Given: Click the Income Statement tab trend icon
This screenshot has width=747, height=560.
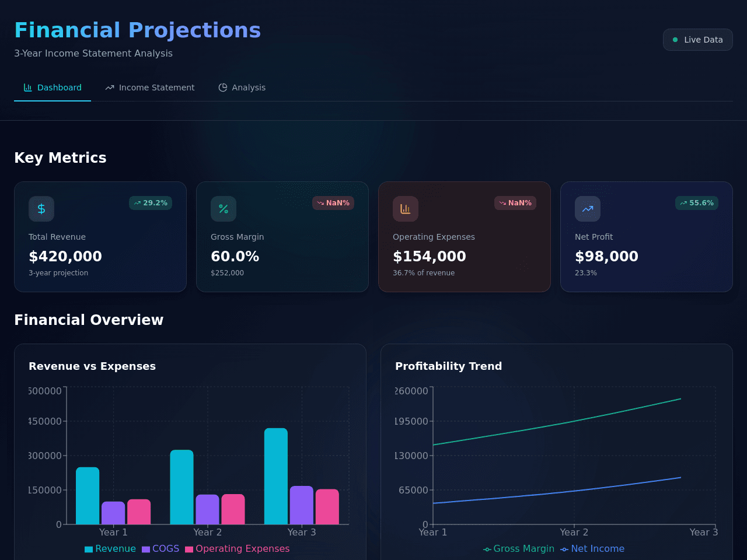Looking at the screenshot, I should (x=110, y=87).
